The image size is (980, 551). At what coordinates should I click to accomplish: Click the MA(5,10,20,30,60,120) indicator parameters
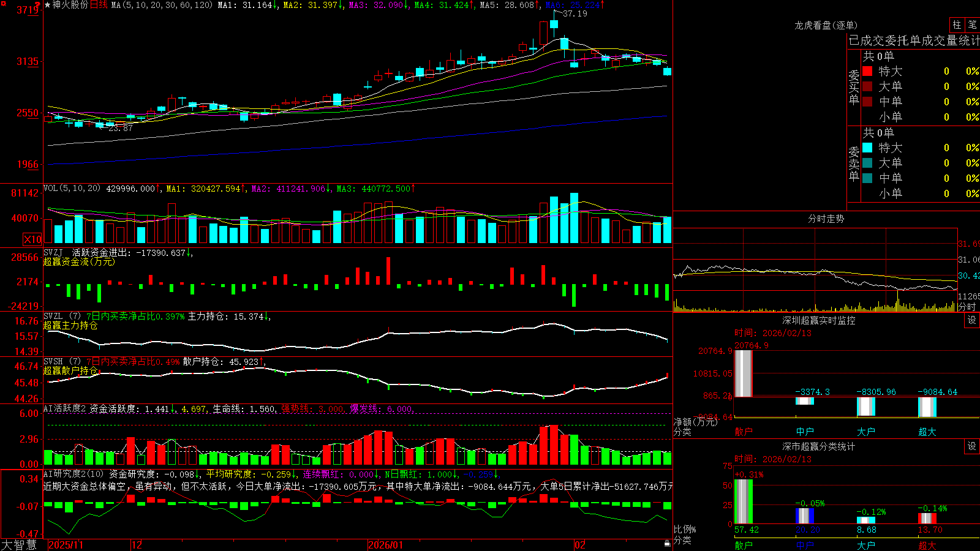pos(162,5)
